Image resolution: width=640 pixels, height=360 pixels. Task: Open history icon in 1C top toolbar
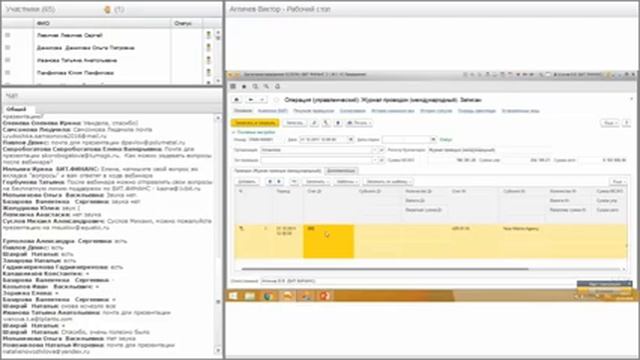(x=255, y=87)
